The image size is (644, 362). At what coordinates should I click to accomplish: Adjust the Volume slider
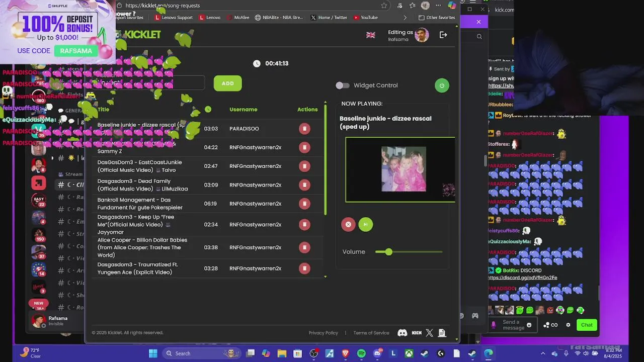[x=409, y=252]
